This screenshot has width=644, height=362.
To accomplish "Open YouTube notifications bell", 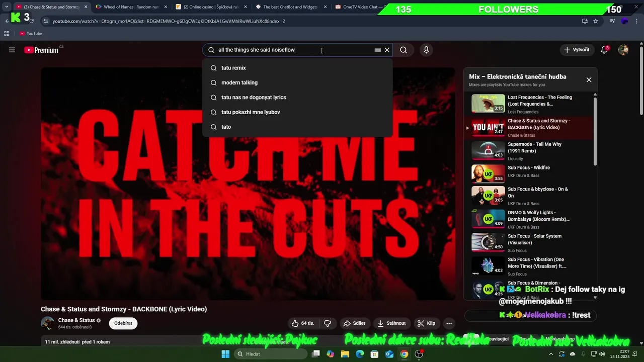I will pos(605,50).
